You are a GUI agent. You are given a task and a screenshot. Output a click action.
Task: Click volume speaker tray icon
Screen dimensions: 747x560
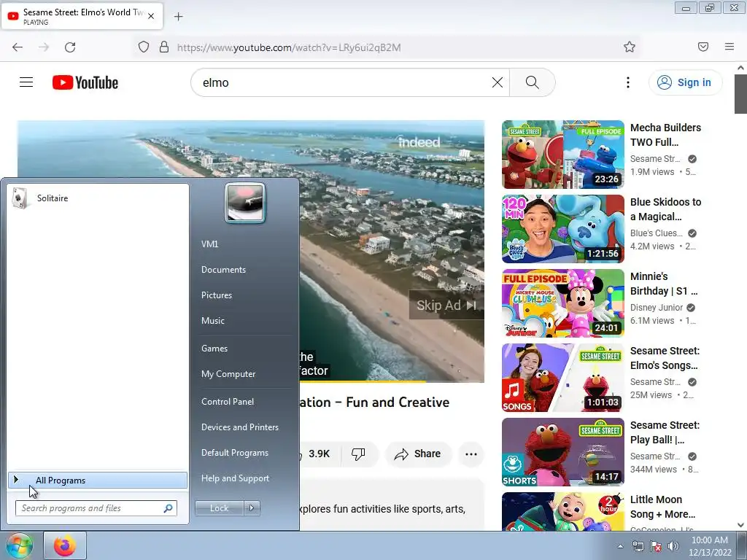pyautogui.click(x=673, y=547)
